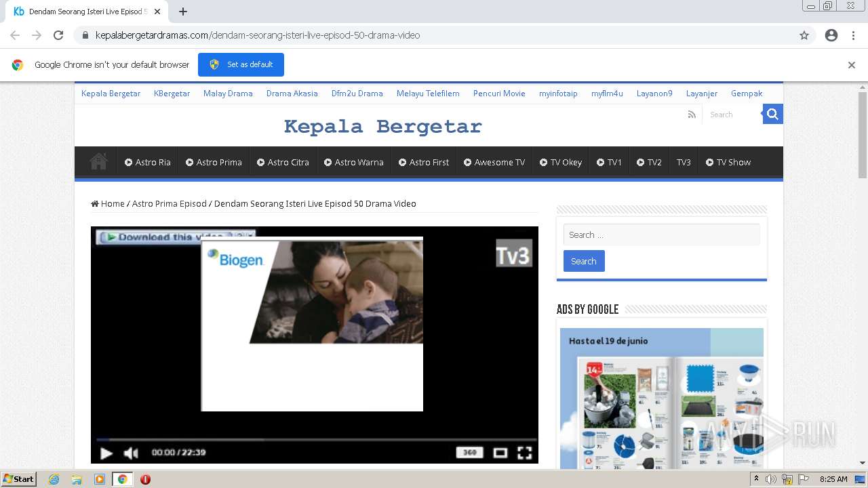The height and width of the screenshot is (488, 868).
Task: Open the KBergetar top link
Action: (172, 94)
